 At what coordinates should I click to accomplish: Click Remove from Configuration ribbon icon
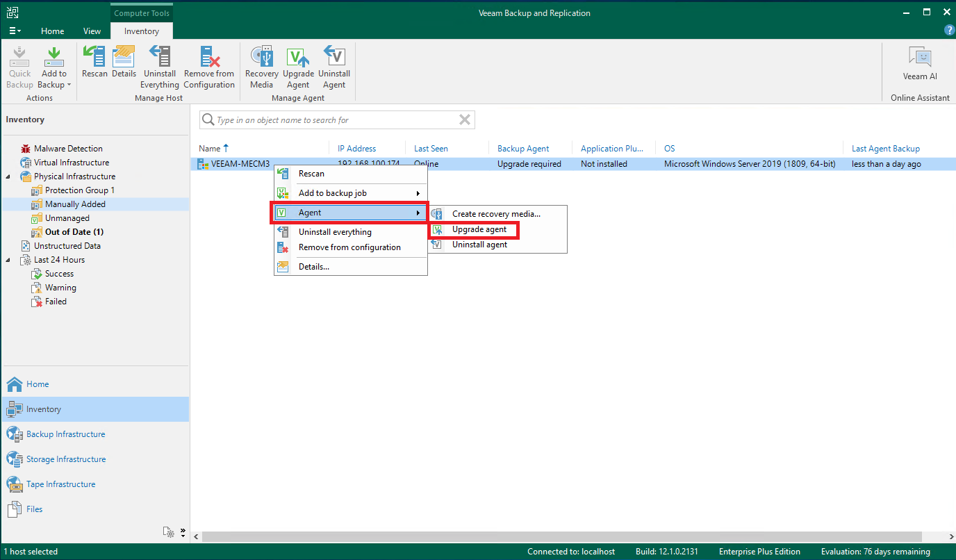coord(209,67)
